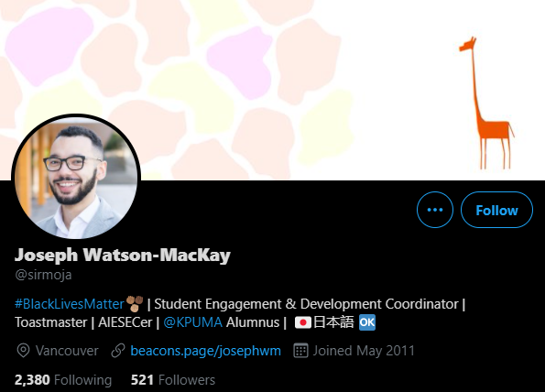Click the Japanese flag emoji

coord(303,322)
